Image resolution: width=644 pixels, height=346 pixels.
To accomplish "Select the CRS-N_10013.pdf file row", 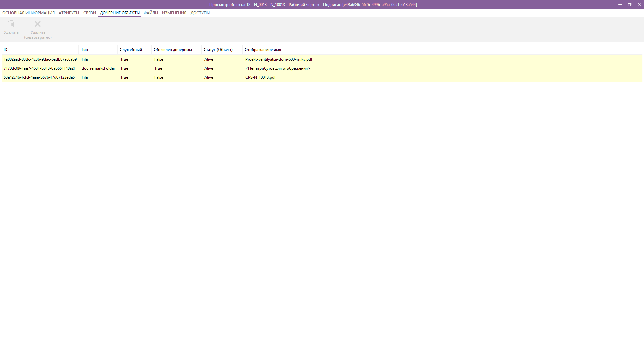I will (260, 77).
